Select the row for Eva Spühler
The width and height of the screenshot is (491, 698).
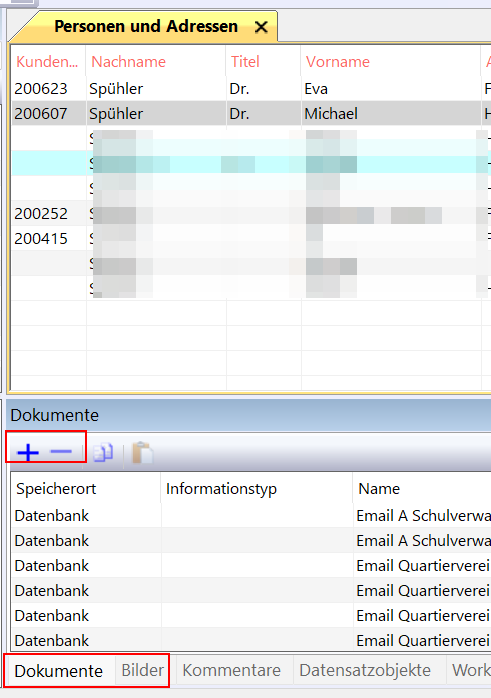[x=251, y=89]
